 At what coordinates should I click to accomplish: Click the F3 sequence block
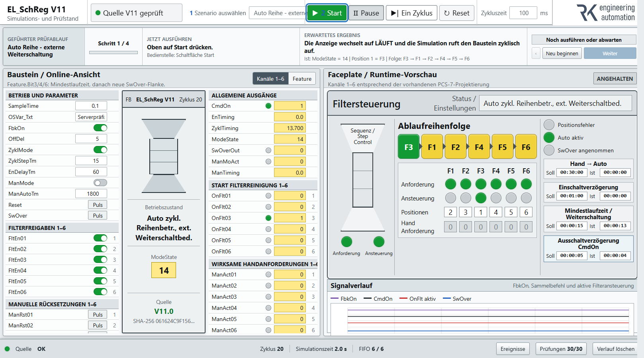(409, 147)
